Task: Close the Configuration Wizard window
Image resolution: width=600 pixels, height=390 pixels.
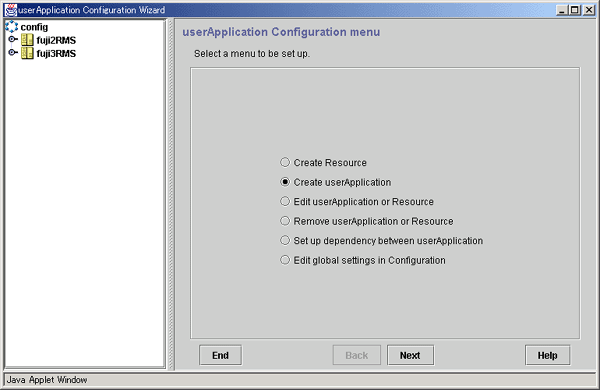Action: point(589,10)
